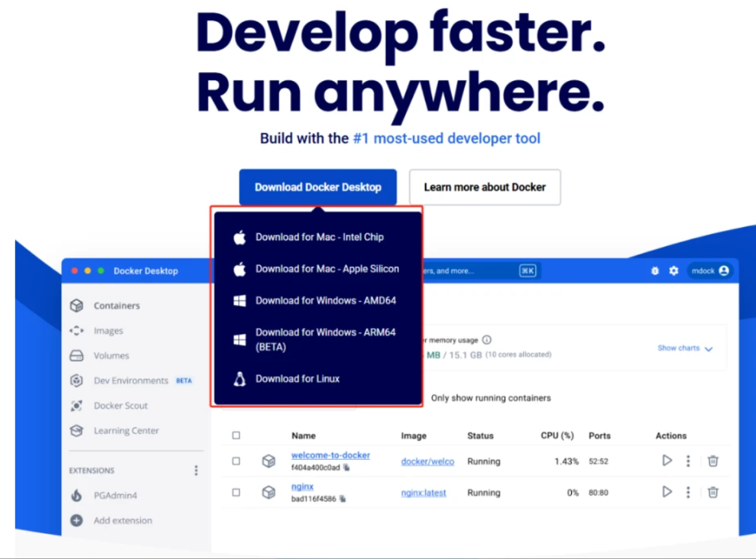Click Windows logo beside AMD64 option
This screenshot has width=756, height=559.
[239, 301]
